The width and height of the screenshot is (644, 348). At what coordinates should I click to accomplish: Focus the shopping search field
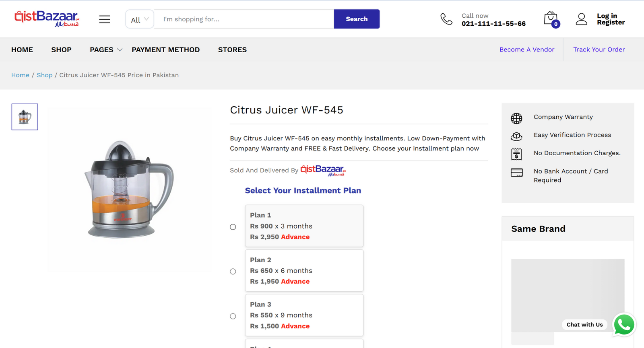[x=244, y=19]
